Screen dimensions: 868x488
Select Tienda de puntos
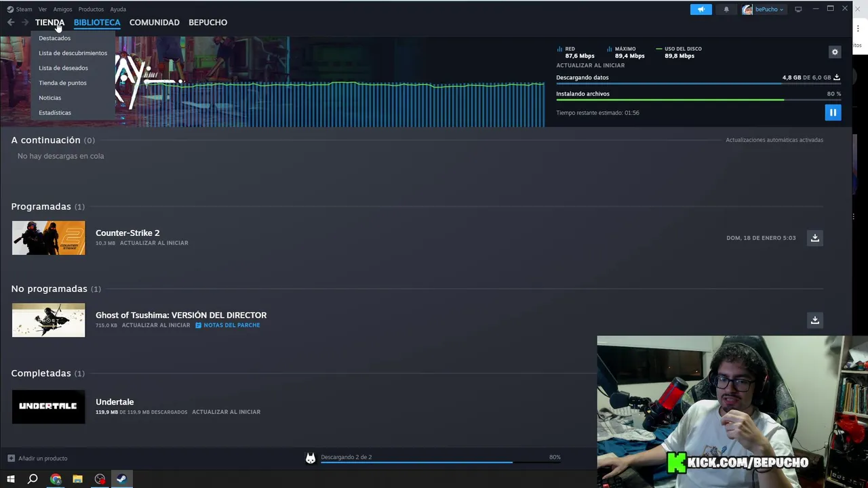[x=62, y=83]
